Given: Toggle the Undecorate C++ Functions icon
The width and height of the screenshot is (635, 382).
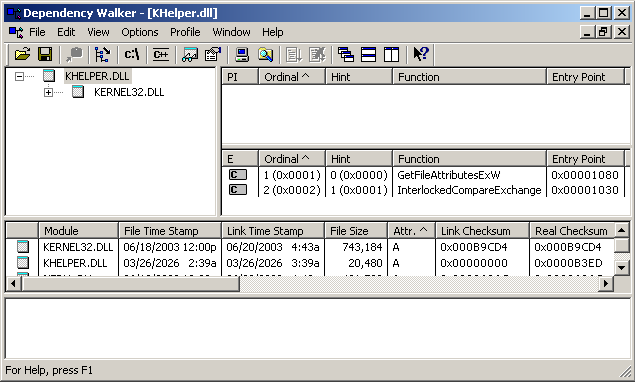Looking at the screenshot, I should point(161,54).
